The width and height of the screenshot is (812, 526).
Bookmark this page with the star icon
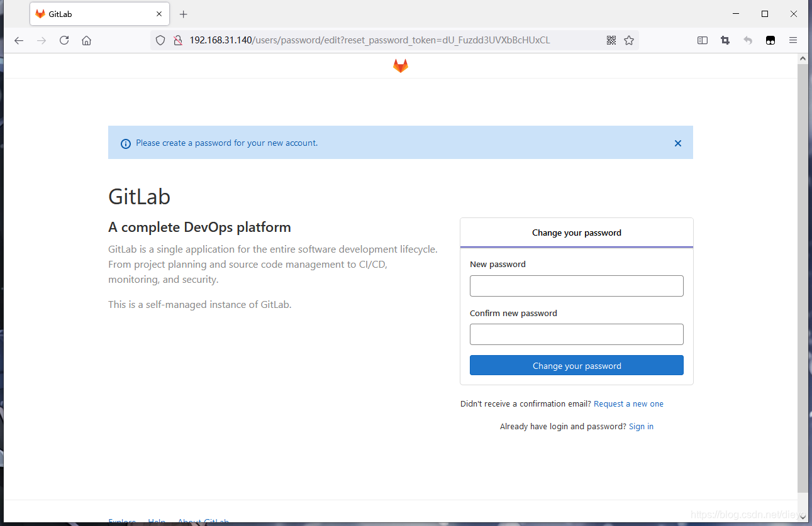[x=629, y=40]
